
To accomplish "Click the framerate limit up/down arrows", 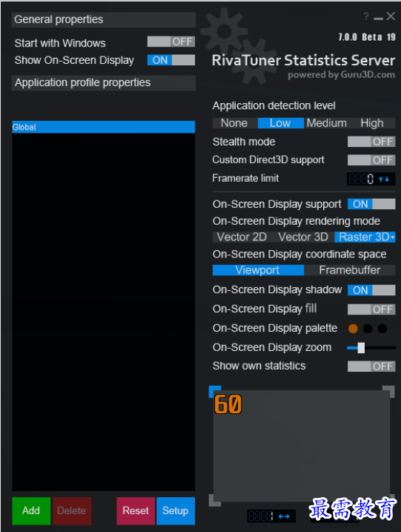I will (384, 179).
